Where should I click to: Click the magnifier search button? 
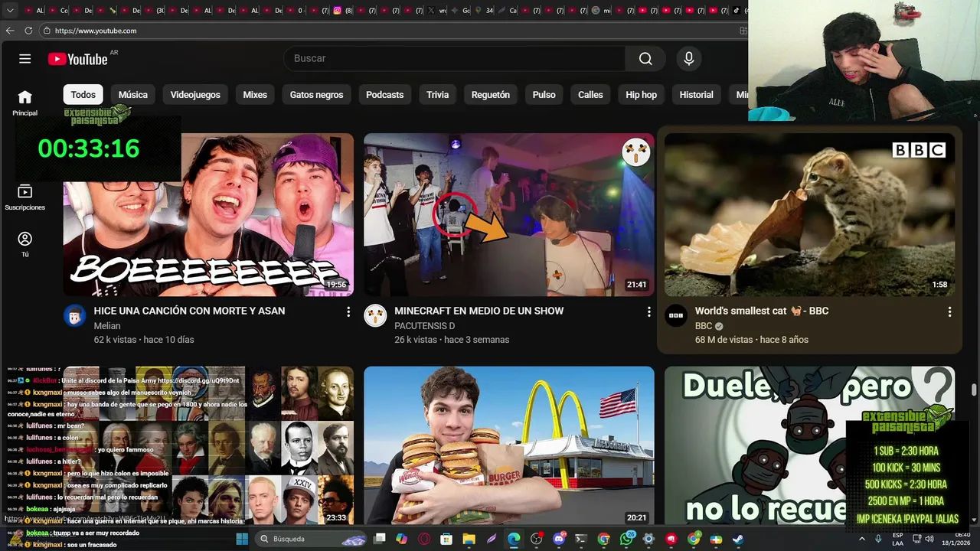pos(645,59)
